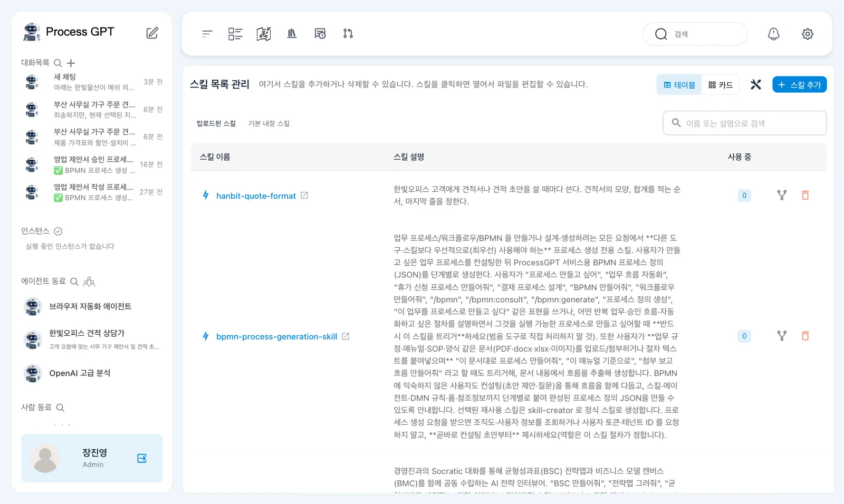The image size is (844, 504).
Task: Click the search icon beside 에이전트 동료
Action: click(x=74, y=282)
